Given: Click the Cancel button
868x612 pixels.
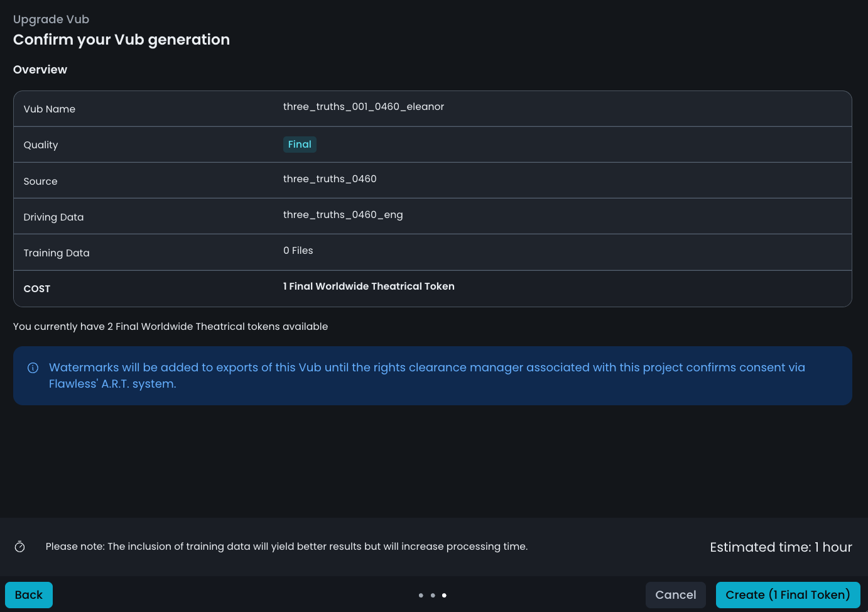Looking at the screenshot, I should [x=675, y=594].
